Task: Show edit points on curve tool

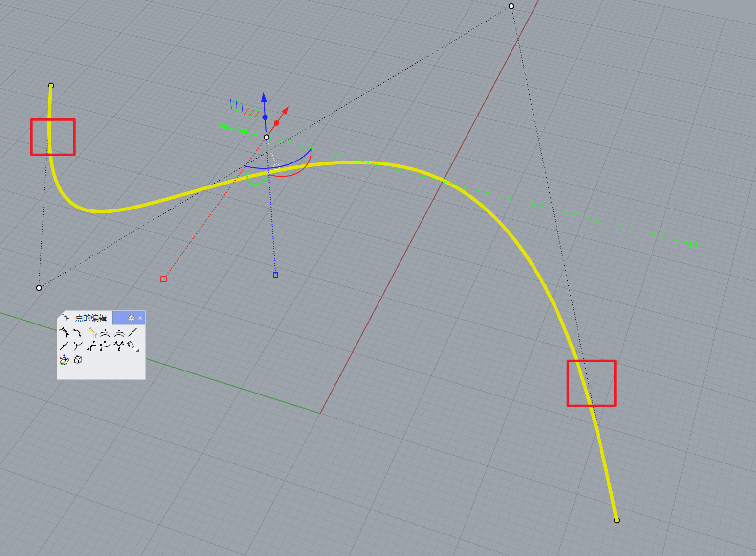Action: pyautogui.click(x=77, y=333)
